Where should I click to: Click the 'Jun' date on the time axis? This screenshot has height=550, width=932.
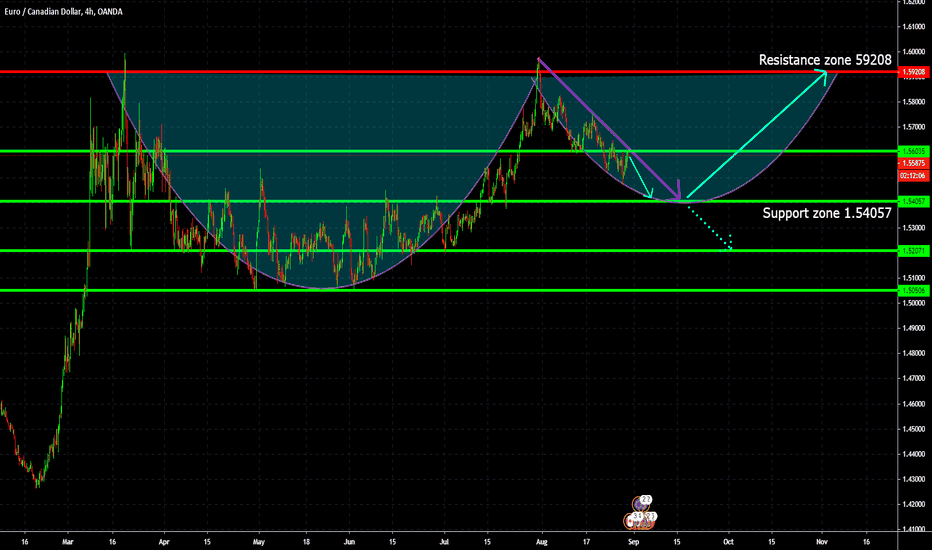coord(350,542)
